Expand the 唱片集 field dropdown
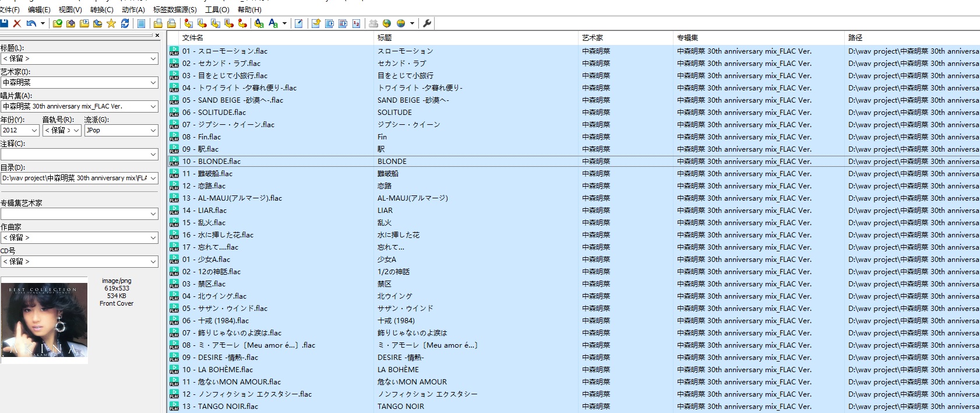This screenshot has height=413, width=980. pyautogui.click(x=153, y=107)
